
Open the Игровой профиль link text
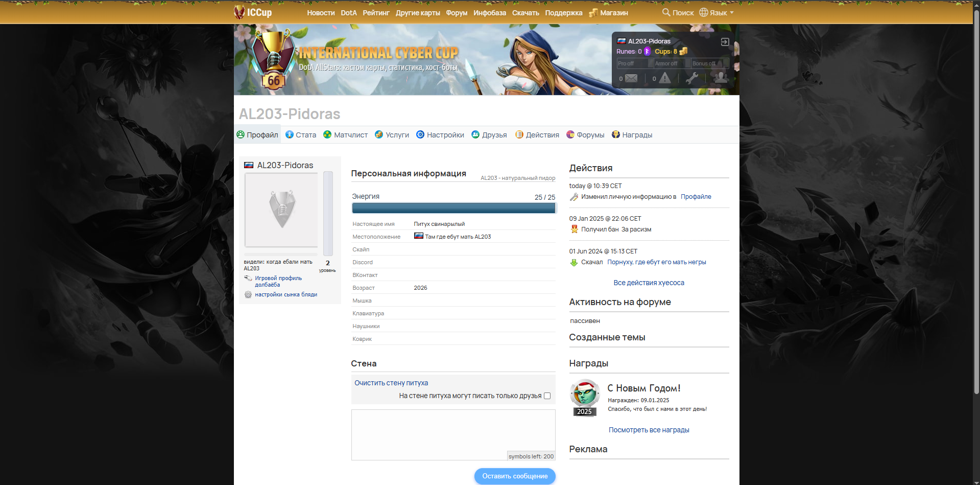pyautogui.click(x=278, y=281)
